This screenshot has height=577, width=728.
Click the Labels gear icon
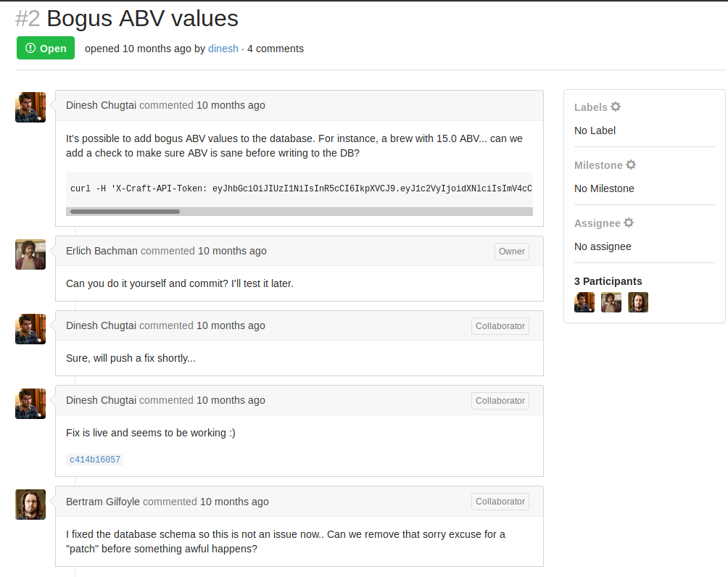[x=616, y=107]
